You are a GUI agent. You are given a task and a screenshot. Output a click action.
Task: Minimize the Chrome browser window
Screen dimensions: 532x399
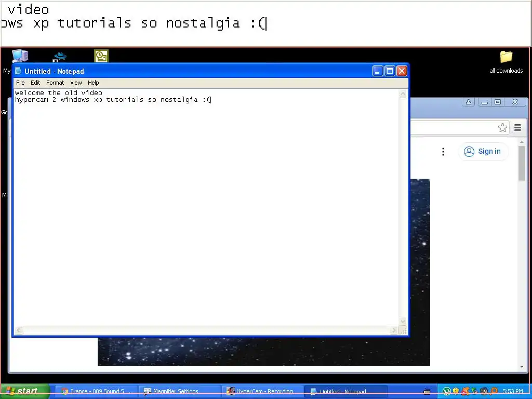(485, 102)
